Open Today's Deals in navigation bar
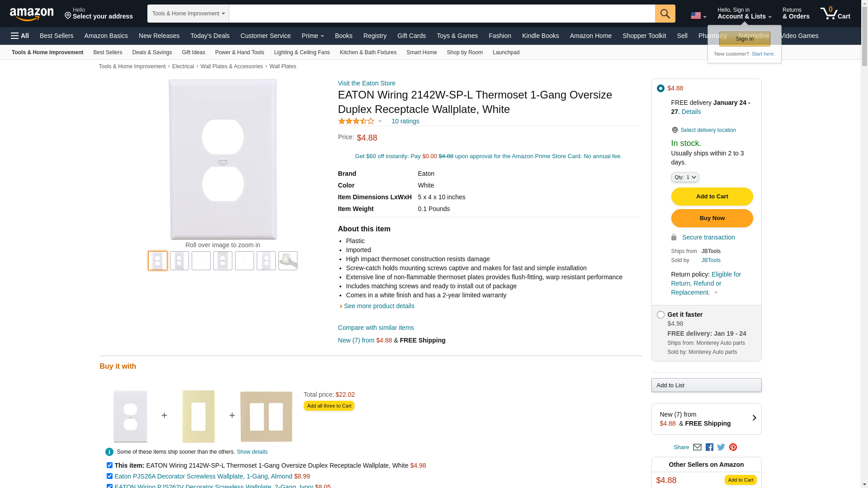The image size is (868, 488). click(x=210, y=36)
